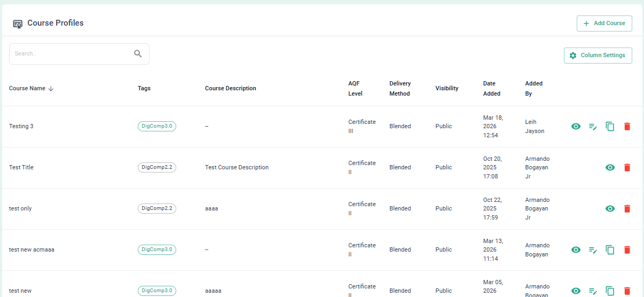The width and height of the screenshot is (644, 297).
Task: Click the Delivery Method column header
Action: 399,88
